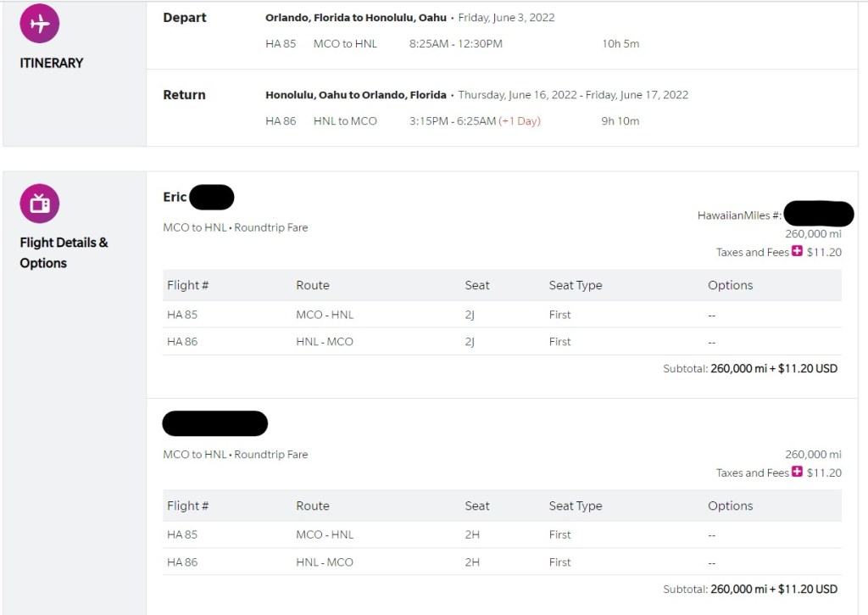
Task: Click the Return heading
Action: (x=184, y=95)
